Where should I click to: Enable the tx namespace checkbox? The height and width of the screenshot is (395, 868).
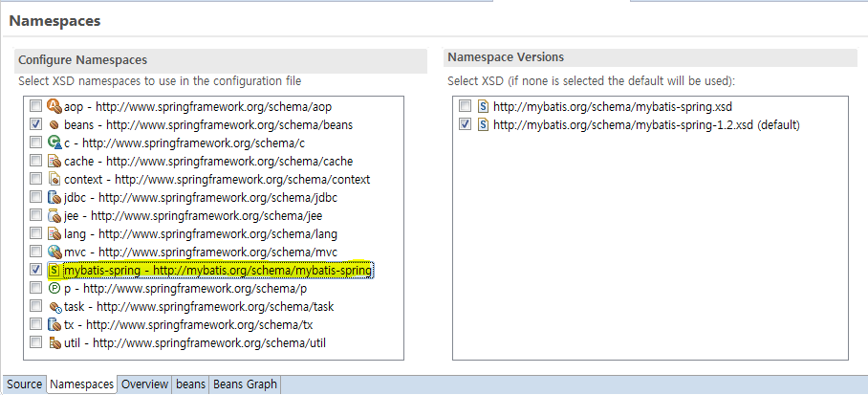35,324
